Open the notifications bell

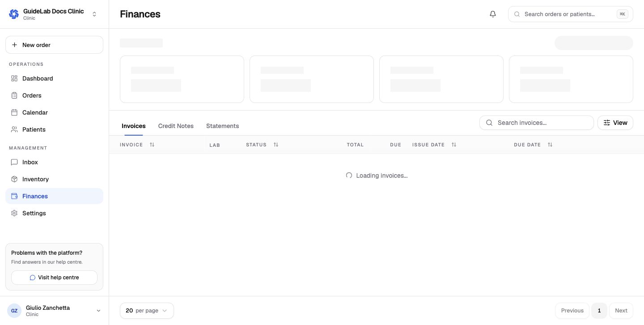pos(493,14)
